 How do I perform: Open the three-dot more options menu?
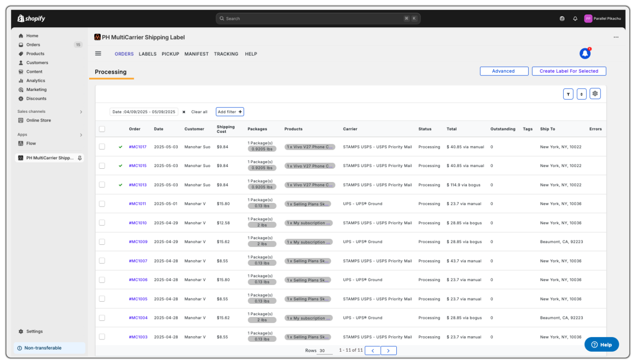click(x=616, y=37)
